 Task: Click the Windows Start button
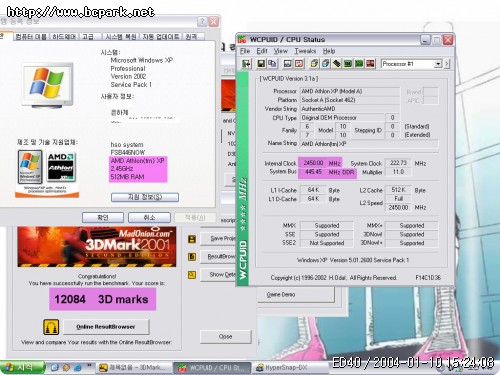click(22, 368)
